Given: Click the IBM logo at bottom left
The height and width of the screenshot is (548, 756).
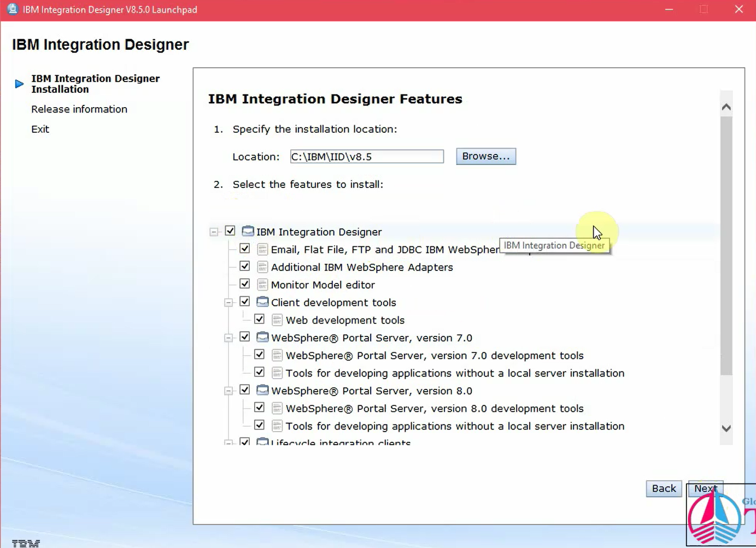Looking at the screenshot, I should [25, 543].
